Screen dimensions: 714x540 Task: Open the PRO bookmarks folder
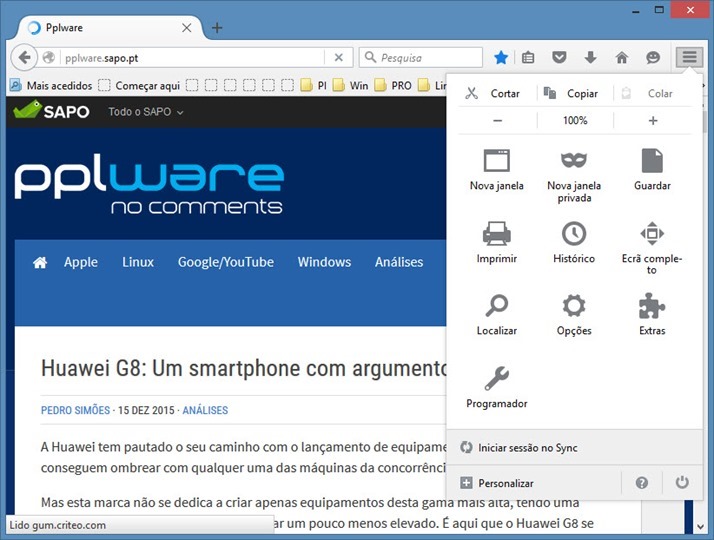(x=393, y=86)
